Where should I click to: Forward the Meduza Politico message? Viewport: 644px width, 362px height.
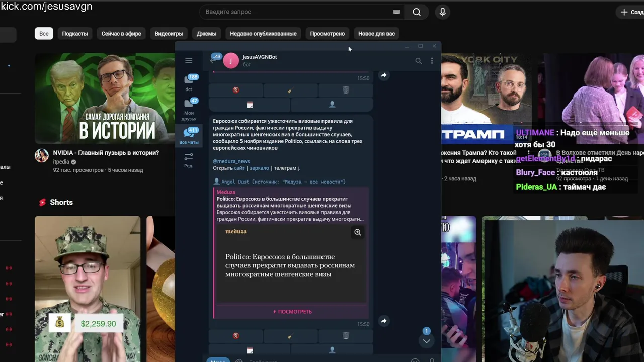[383, 321]
